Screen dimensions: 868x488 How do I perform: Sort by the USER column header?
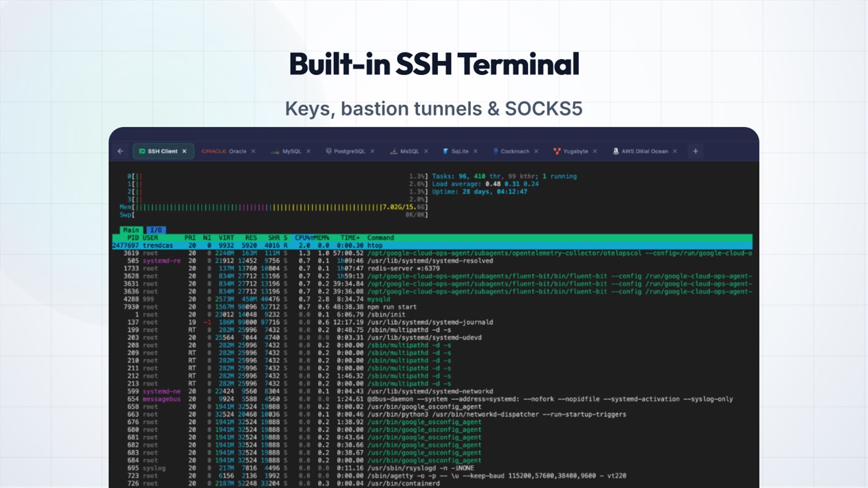pyautogui.click(x=151, y=237)
